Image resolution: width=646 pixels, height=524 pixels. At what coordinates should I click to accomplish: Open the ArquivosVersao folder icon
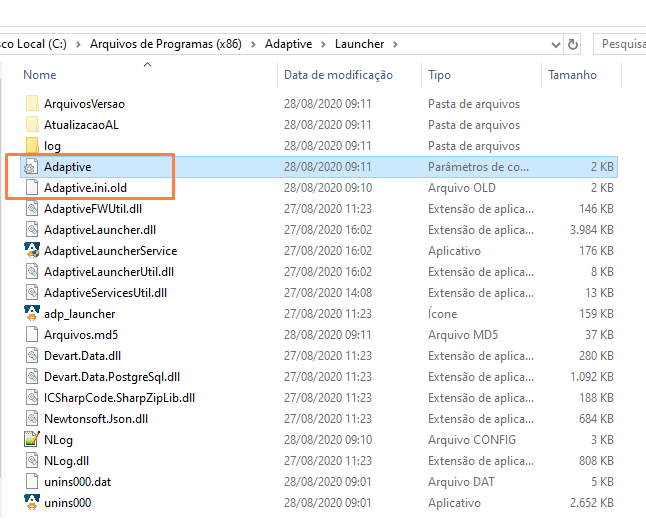pyautogui.click(x=32, y=103)
